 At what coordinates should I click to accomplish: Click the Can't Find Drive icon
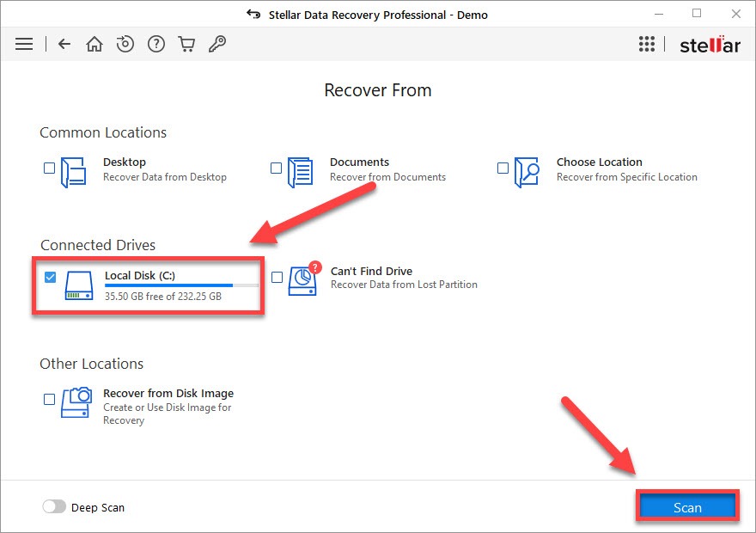[x=304, y=279]
